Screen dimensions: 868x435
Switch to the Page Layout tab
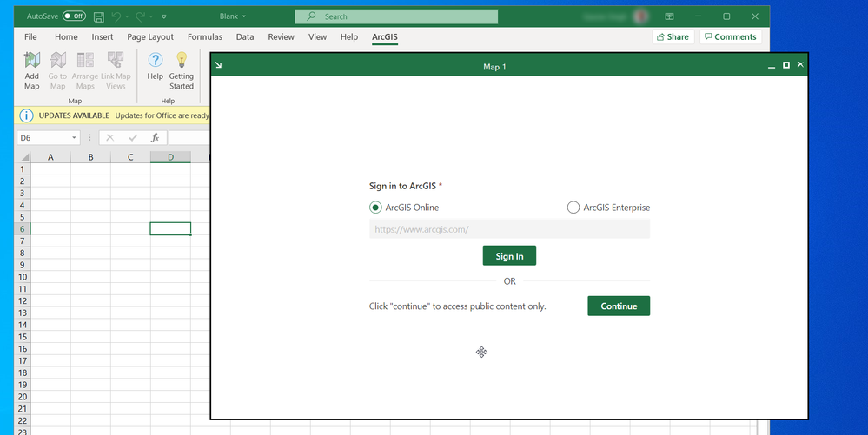(150, 36)
